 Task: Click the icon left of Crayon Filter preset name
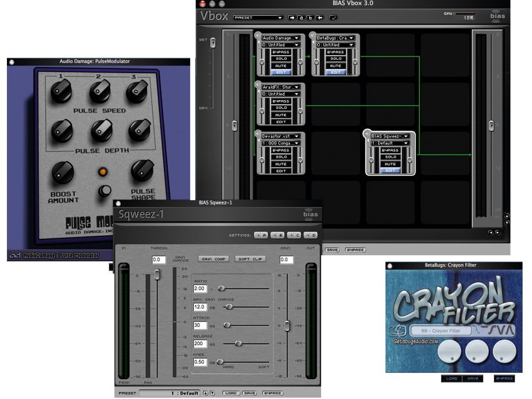tap(397, 330)
